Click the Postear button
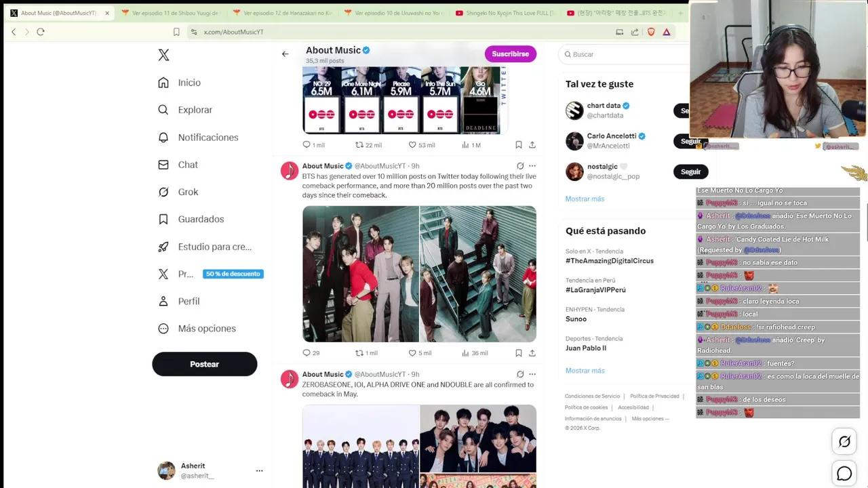Screen dimensions: 868x488 tap(204, 364)
